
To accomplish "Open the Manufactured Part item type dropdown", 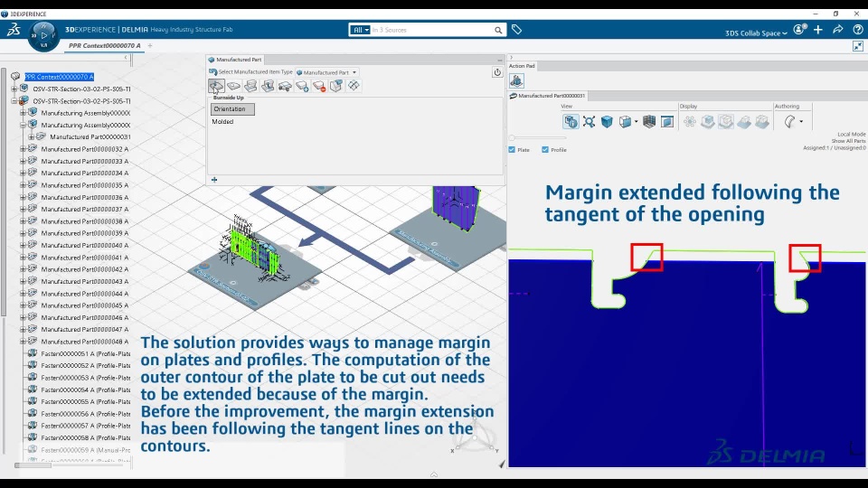I will click(327, 72).
